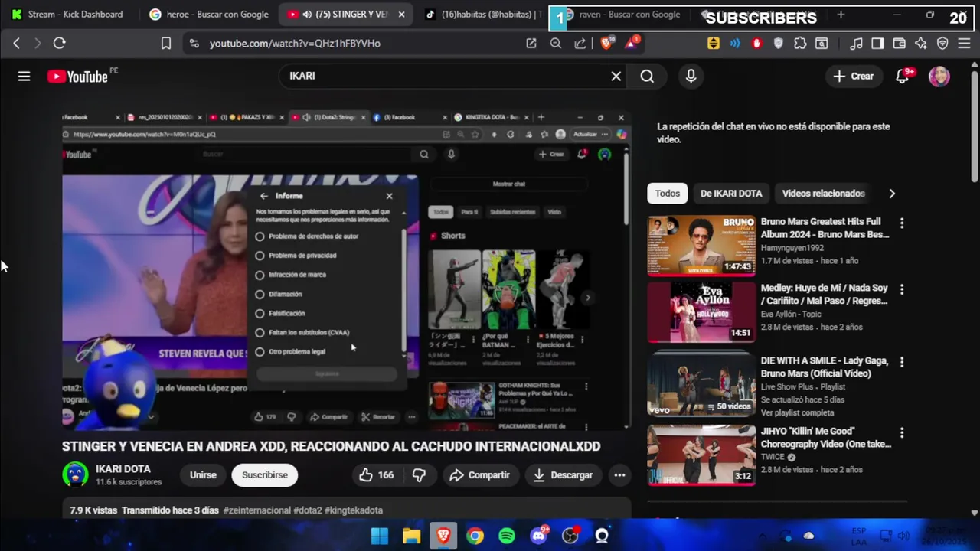The image size is (980, 551).
Task: Click Unirse to join channel
Action: click(203, 475)
